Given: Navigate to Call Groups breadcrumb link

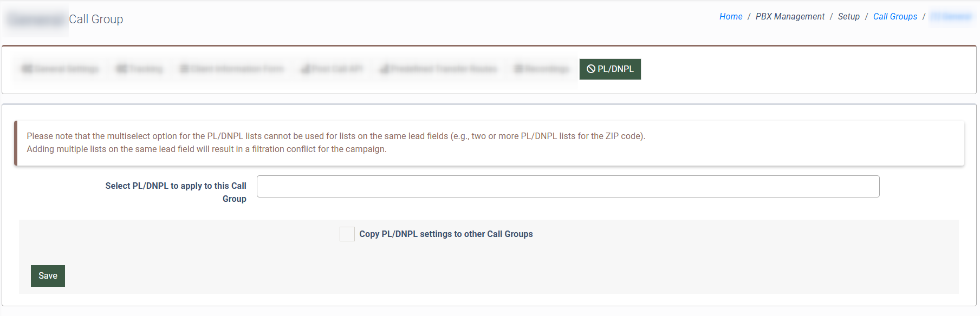Looking at the screenshot, I should (x=895, y=17).
